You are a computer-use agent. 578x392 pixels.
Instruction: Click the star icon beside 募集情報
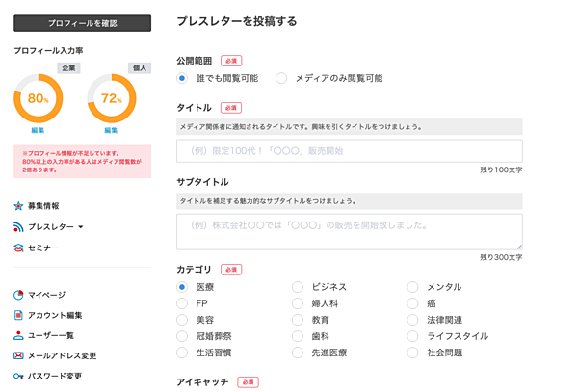[18, 206]
